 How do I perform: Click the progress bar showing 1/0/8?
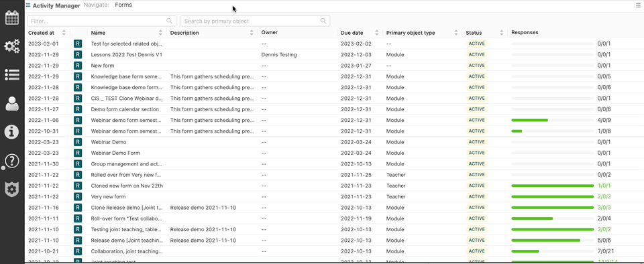click(552, 131)
